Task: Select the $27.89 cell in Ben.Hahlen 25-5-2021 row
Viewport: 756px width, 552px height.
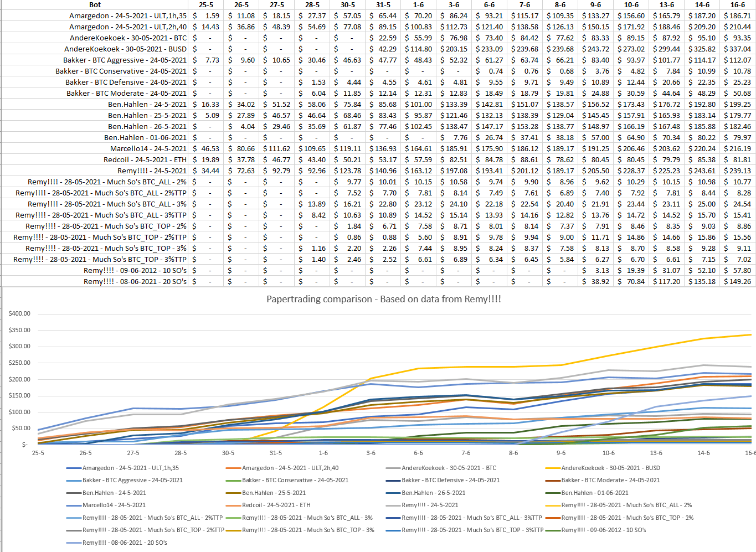Action: tap(241, 116)
